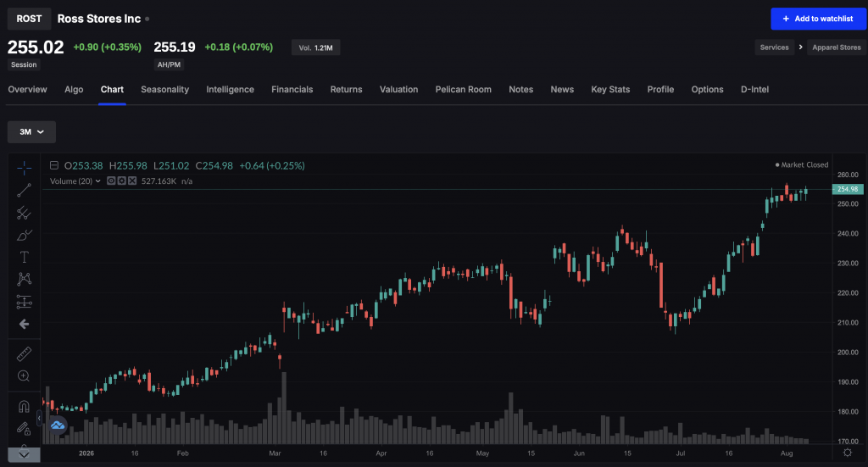The image size is (868, 467).
Task: Open chart settings gear at bottom right
Action: click(x=847, y=453)
